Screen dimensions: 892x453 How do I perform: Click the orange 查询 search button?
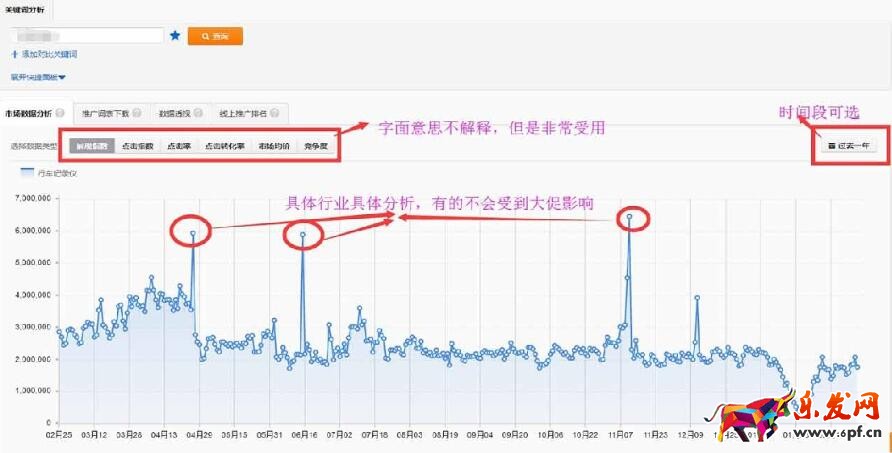(215, 36)
